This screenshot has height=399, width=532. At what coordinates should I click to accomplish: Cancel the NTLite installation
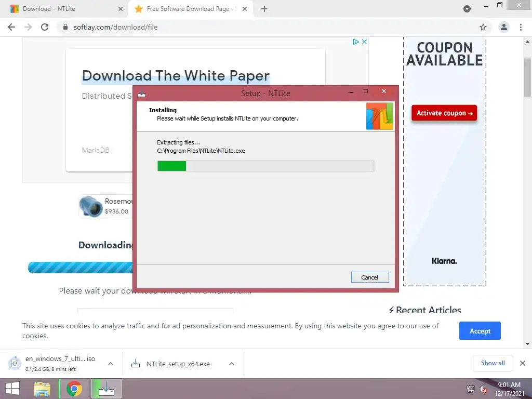click(370, 277)
